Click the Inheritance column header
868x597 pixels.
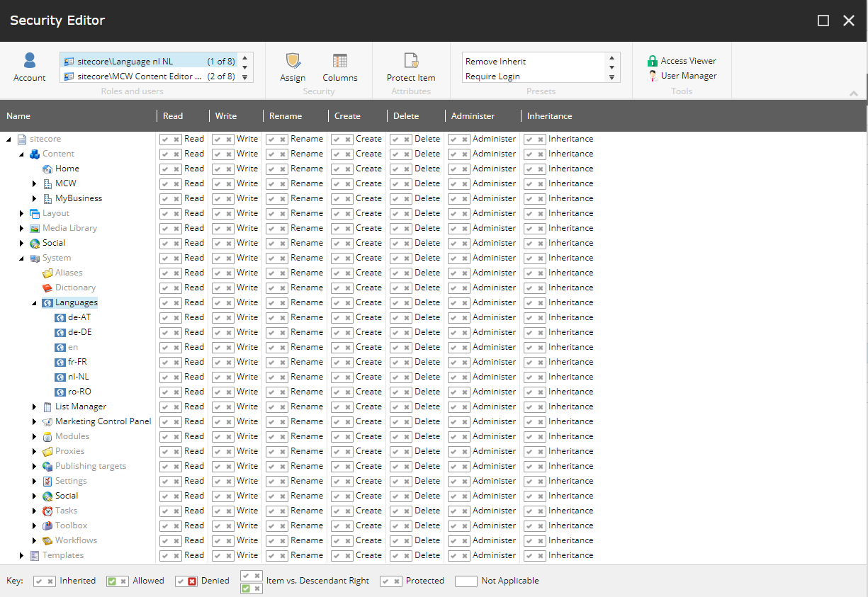click(x=549, y=116)
